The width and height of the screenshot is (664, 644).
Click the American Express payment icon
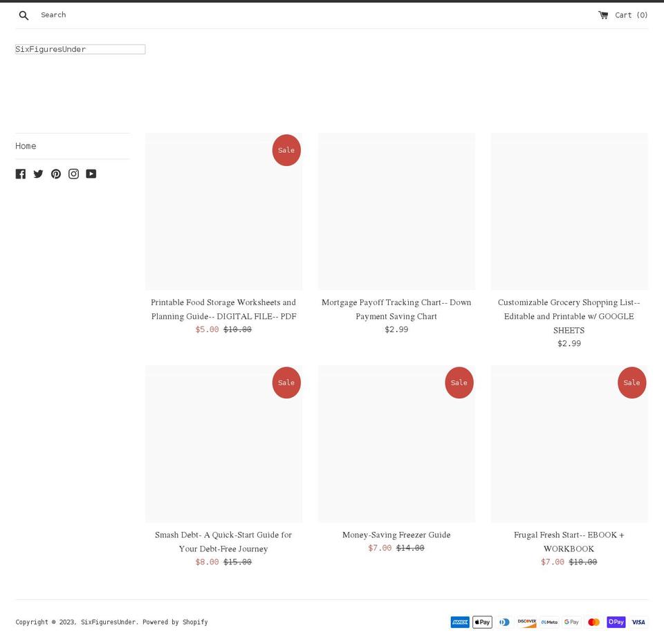pyautogui.click(x=460, y=622)
